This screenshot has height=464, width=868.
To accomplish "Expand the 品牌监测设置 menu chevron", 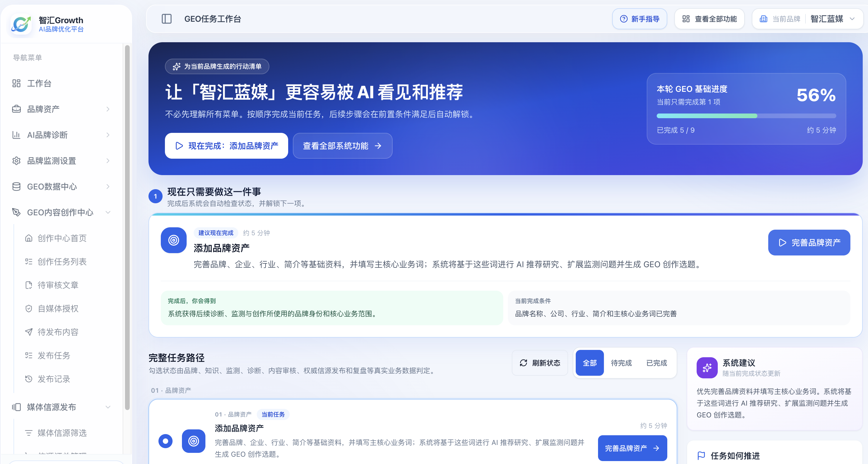I will click(108, 161).
